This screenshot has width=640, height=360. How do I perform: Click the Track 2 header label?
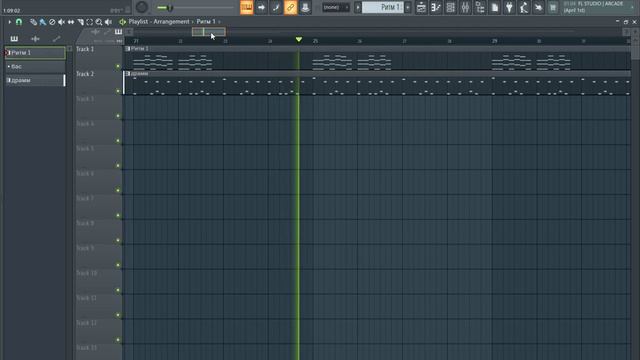click(x=85, y=74)
